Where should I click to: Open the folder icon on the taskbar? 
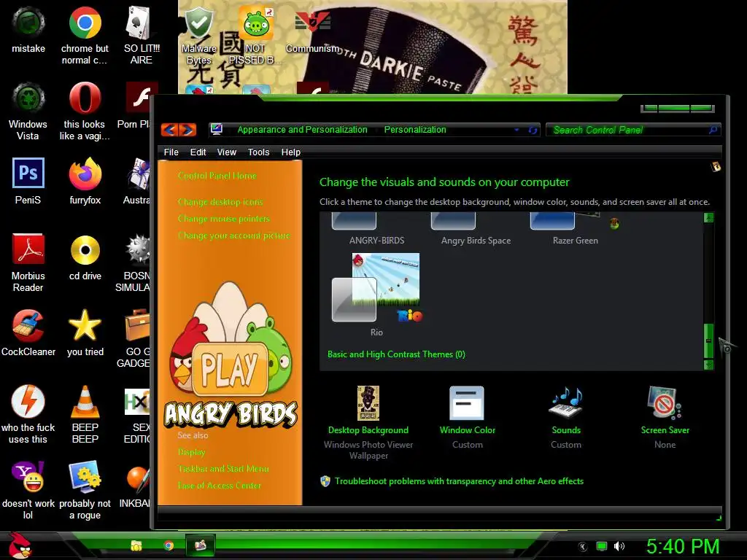point(136,545)
